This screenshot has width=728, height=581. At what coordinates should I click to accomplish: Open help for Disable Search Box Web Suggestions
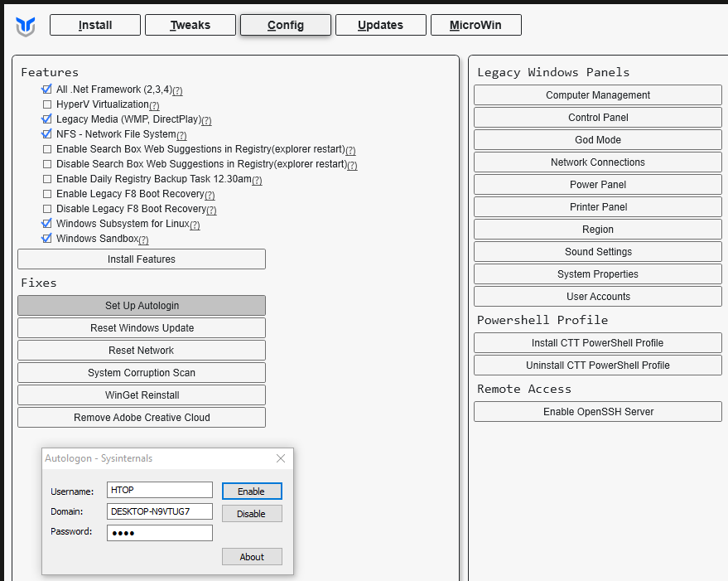[x=352, y=165]
